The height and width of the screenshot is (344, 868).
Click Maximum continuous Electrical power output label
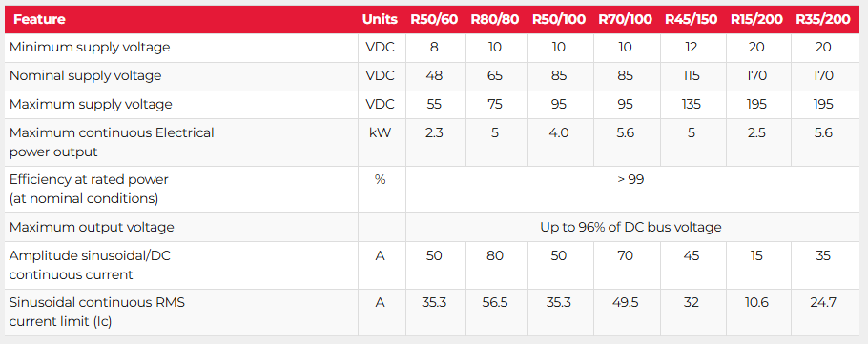click(112, 142)
